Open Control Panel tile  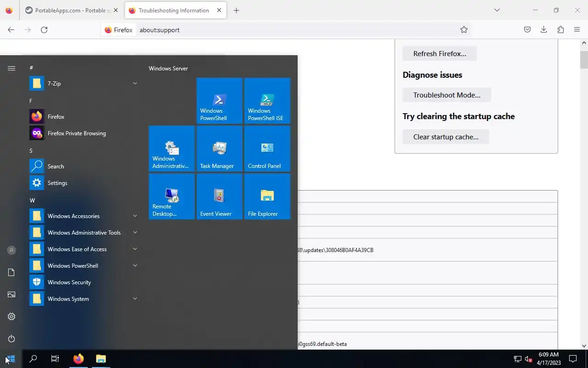coord(267,149)
